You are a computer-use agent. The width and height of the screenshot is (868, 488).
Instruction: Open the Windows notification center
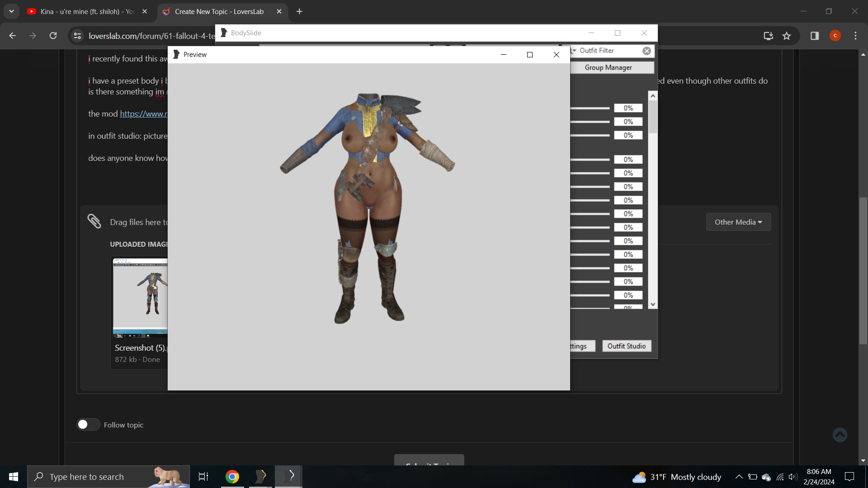pyautogui.click(x=849, y=477)
